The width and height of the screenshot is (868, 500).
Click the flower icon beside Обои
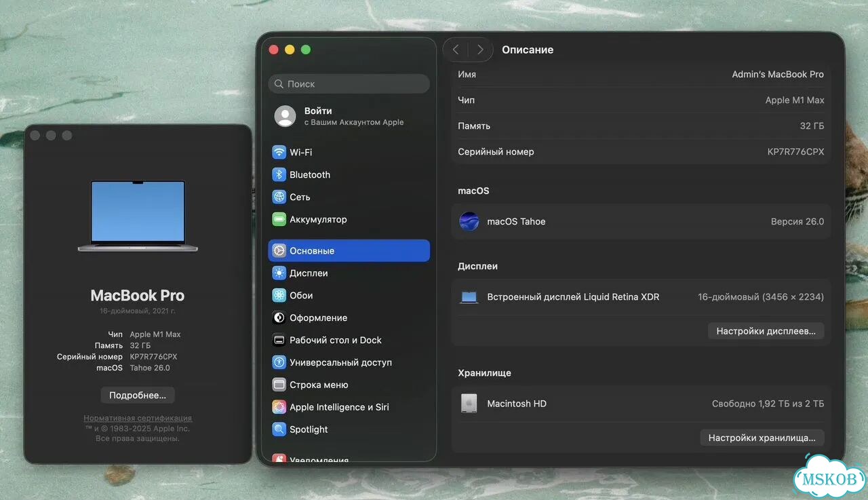(x=279, y=295)
